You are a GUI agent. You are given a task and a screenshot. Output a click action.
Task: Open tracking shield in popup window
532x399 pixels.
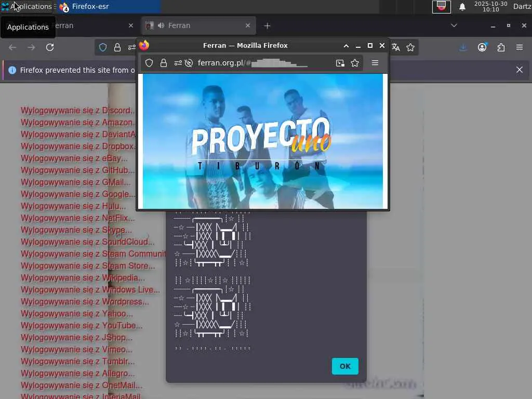click(x=149, y=63)
